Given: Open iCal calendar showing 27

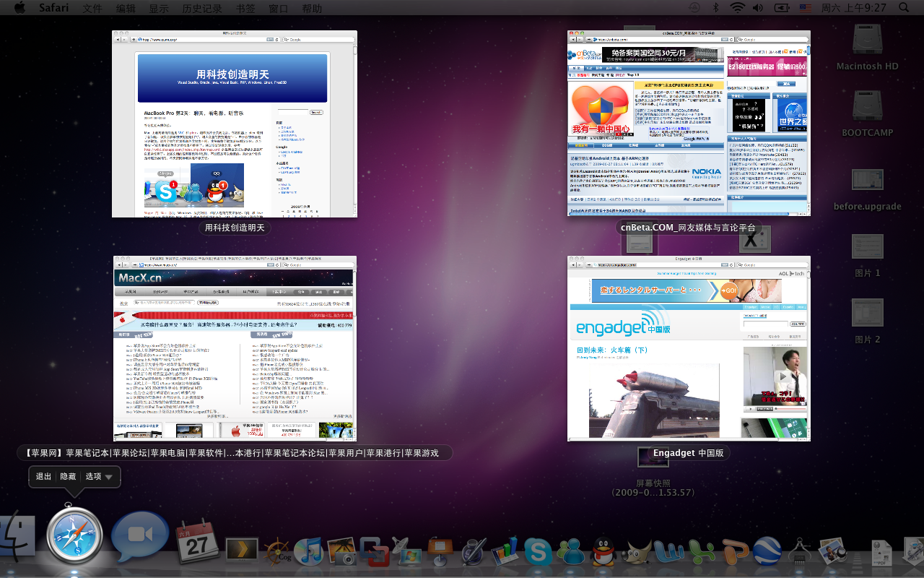Looking at the screenshot, I should [197, 543].
